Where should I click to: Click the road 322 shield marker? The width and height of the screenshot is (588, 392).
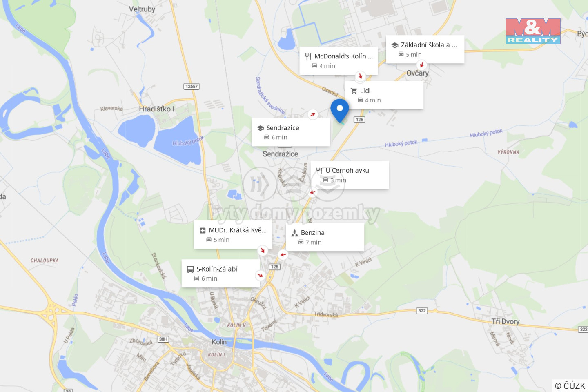(422, 311)
